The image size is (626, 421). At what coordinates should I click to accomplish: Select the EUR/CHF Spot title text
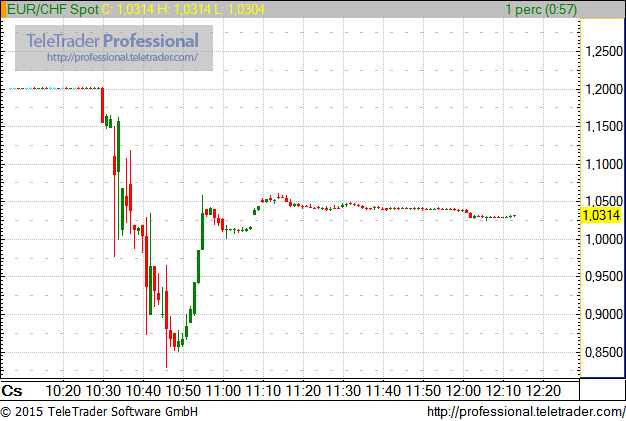53,9
